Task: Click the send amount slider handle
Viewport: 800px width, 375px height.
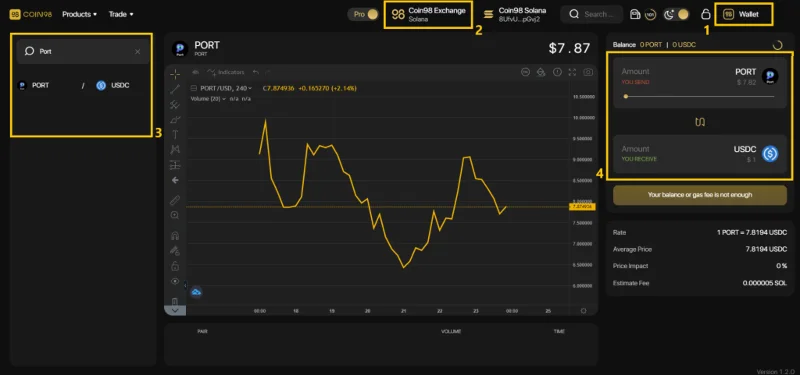Action: pos(626,96)
